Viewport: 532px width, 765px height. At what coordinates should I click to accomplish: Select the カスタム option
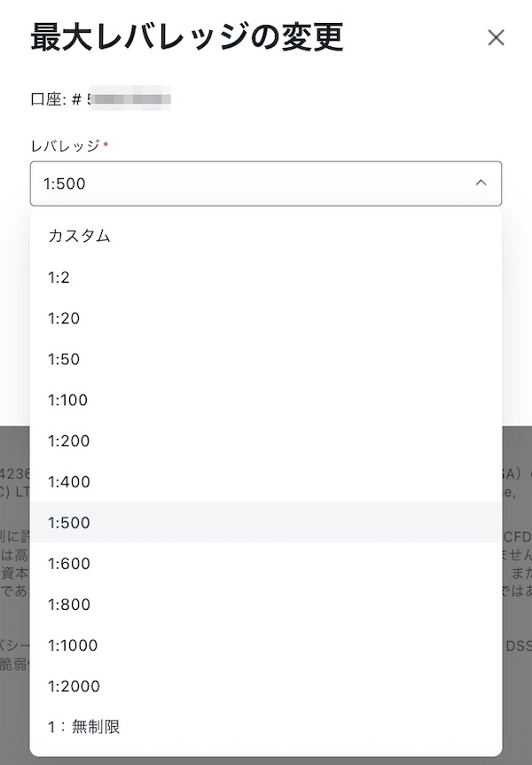(x=79, y=236)
